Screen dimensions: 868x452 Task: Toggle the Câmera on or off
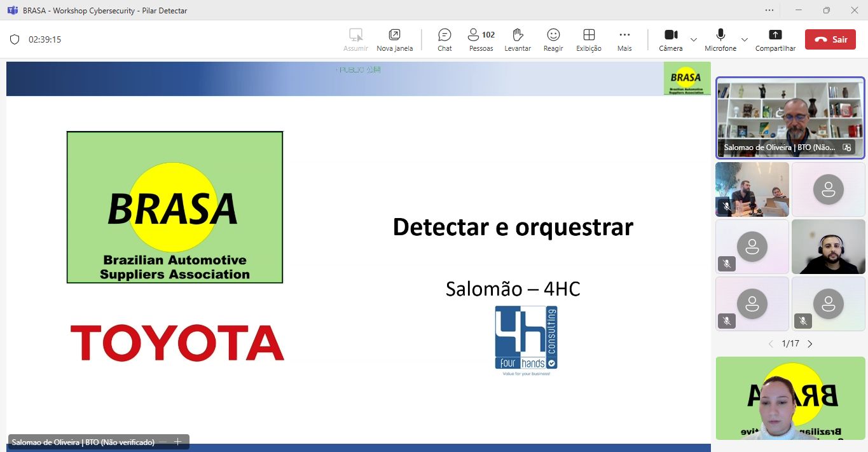[x=670, y=39]
